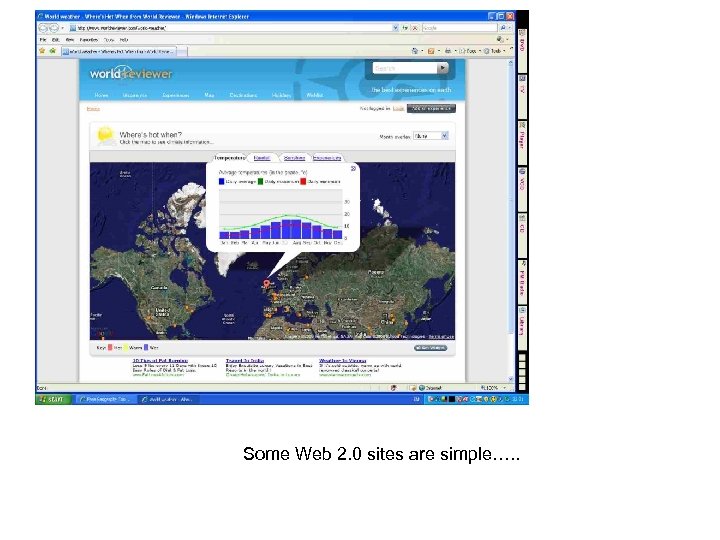Click the browser Back arrow button

(43, 28)
